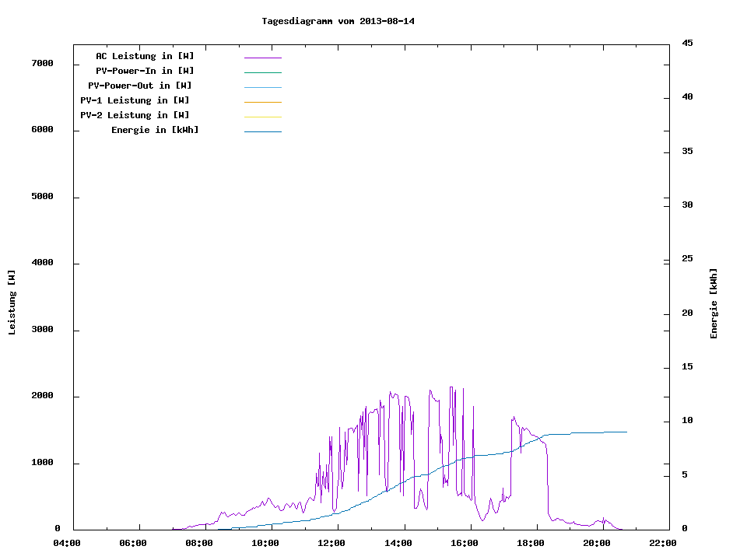Click the 04:00 time label on the x-axis
Image resolution: width=747 pixels, height=560 pixels.
click(x=66, y=543)
